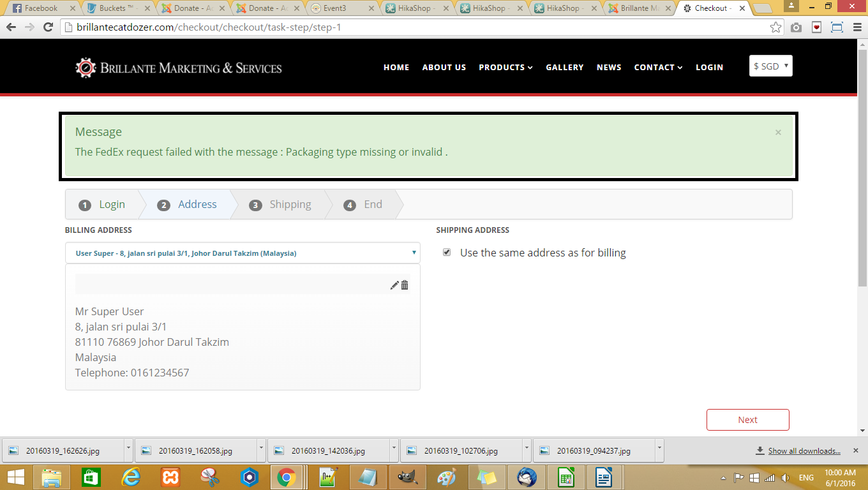The width and height of the screenshot is (868, 490).
Task: Open a new browser tab
Action: (763, 8)
